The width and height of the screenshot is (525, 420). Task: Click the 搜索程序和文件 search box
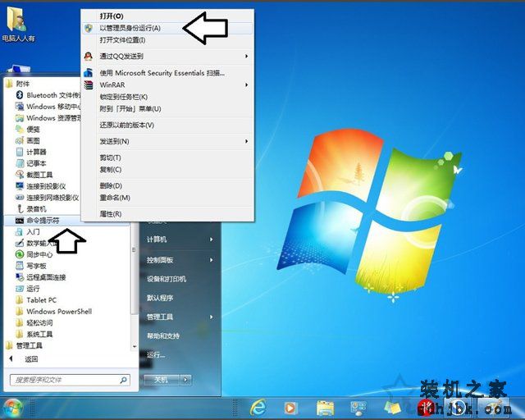pos(70,380)
